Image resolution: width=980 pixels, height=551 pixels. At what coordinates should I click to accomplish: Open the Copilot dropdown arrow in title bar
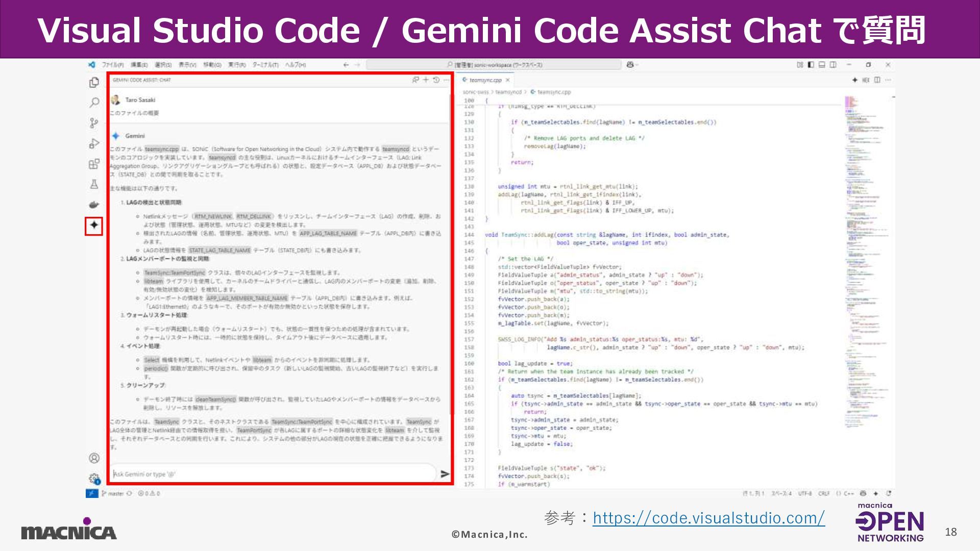(x=637, y=65)
